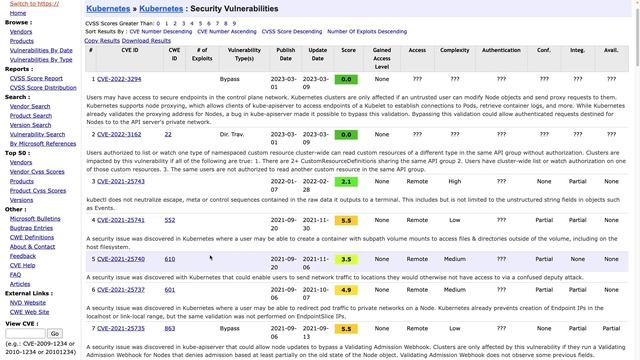Filter CVSS scores greater than 5
Image resolution: width=640 pixels, height=360 pixels.
tap(200, 24)
